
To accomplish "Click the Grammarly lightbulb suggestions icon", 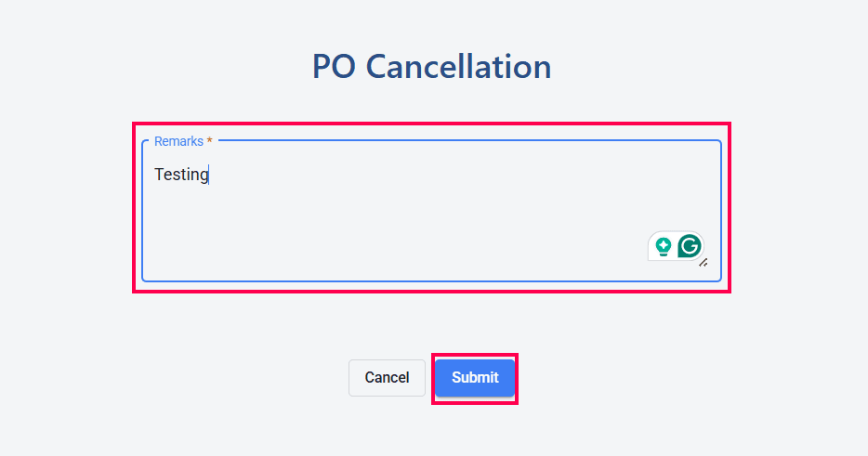I will tap(664, 246).
